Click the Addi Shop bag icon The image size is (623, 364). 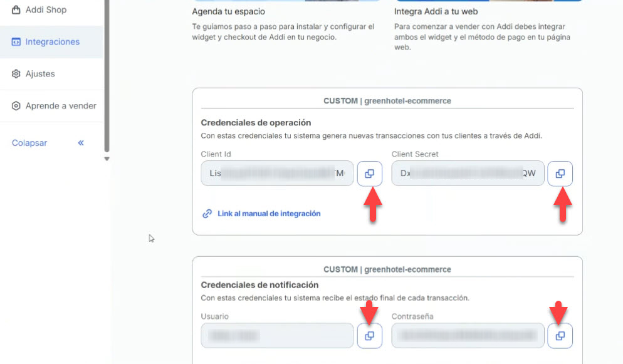tap(16, 10)
